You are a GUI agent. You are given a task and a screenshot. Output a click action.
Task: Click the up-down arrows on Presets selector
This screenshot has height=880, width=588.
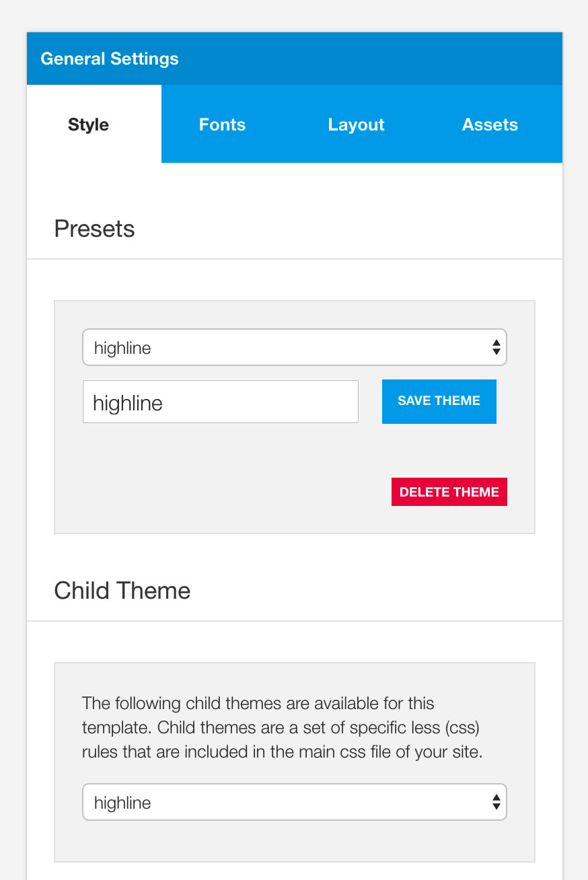click(496, 348)
